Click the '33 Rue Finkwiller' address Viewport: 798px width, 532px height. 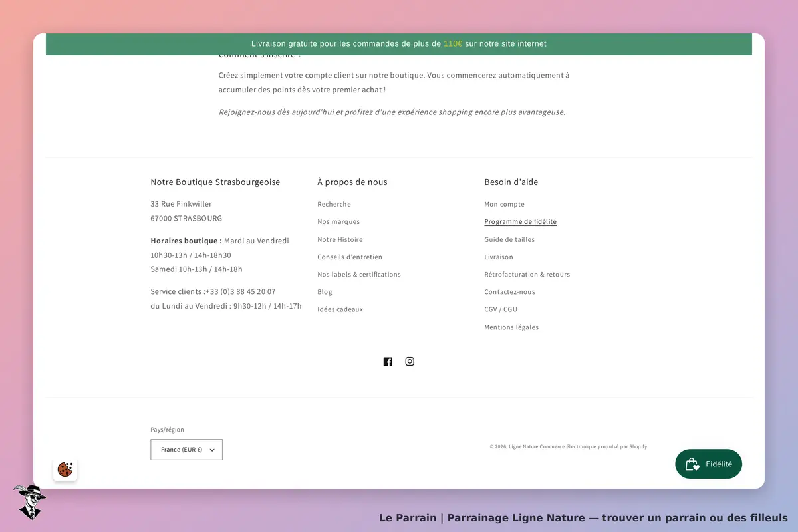coord(182,204)
